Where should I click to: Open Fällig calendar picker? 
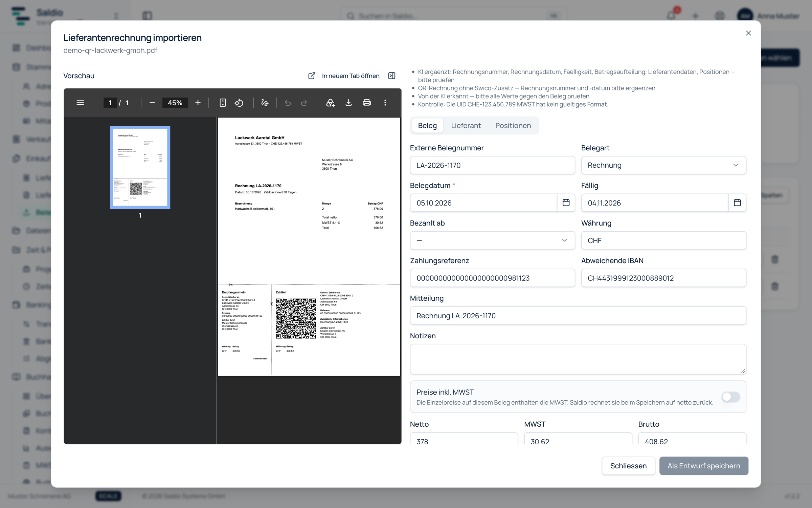[737, 203]
